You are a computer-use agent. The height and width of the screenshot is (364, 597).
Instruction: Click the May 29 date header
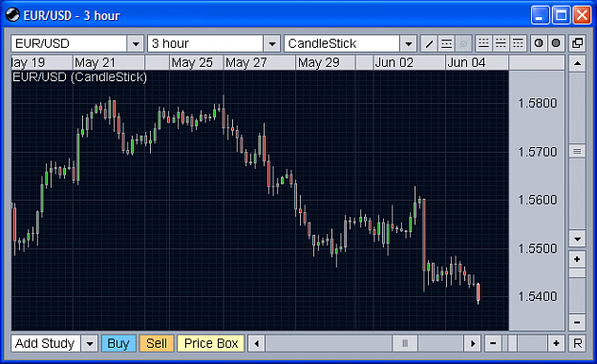pos(319,62)
